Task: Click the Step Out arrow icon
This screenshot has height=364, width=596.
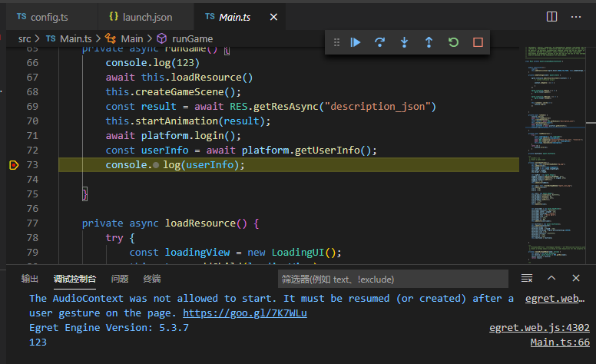Action: [x=429, y=42]
